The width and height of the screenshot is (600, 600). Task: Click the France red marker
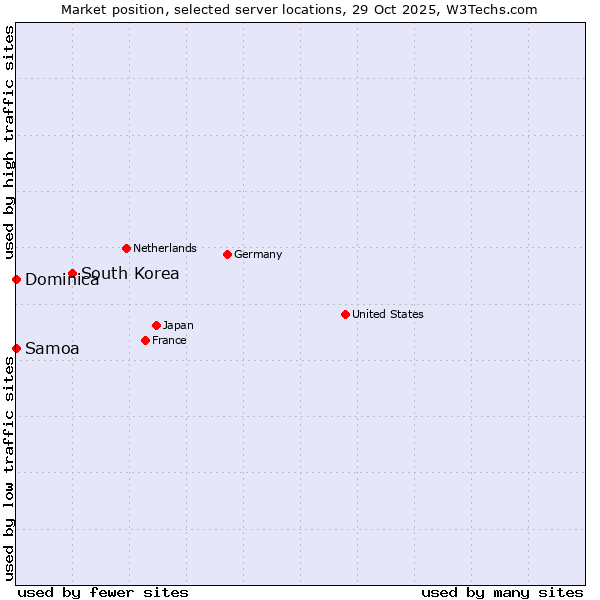145,340
